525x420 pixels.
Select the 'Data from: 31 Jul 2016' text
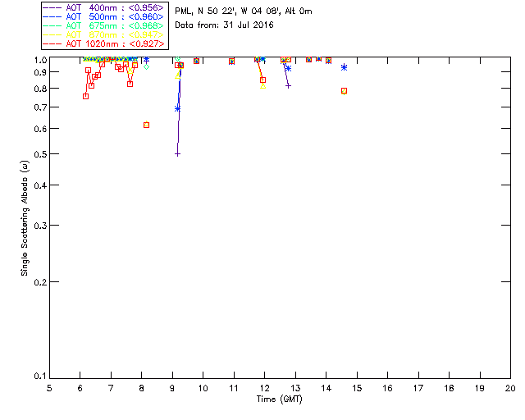coord(224,25)
